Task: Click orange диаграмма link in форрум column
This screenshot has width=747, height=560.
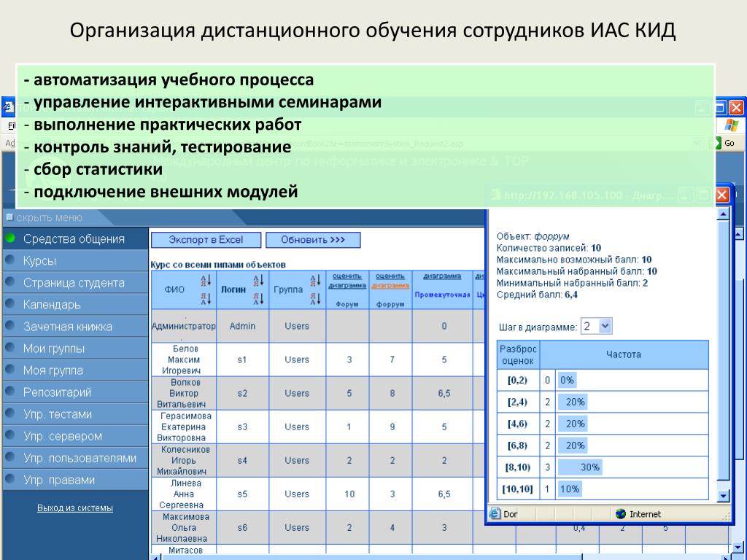Action: point(390,286)
